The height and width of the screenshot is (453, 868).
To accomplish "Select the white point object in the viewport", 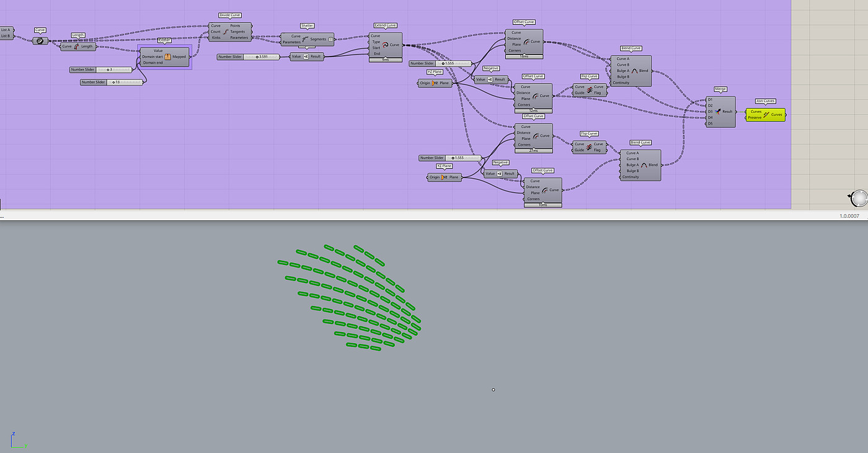I will coord(494,390).
